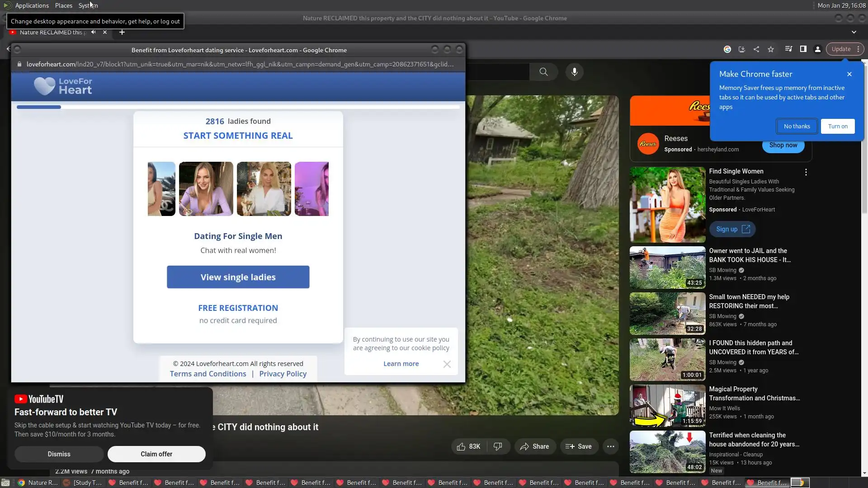Image resolution: width=868 pixels, height=488 pixels.
Task: Open Chrome profile avatar icon
Action: click(x=817, y=49)
